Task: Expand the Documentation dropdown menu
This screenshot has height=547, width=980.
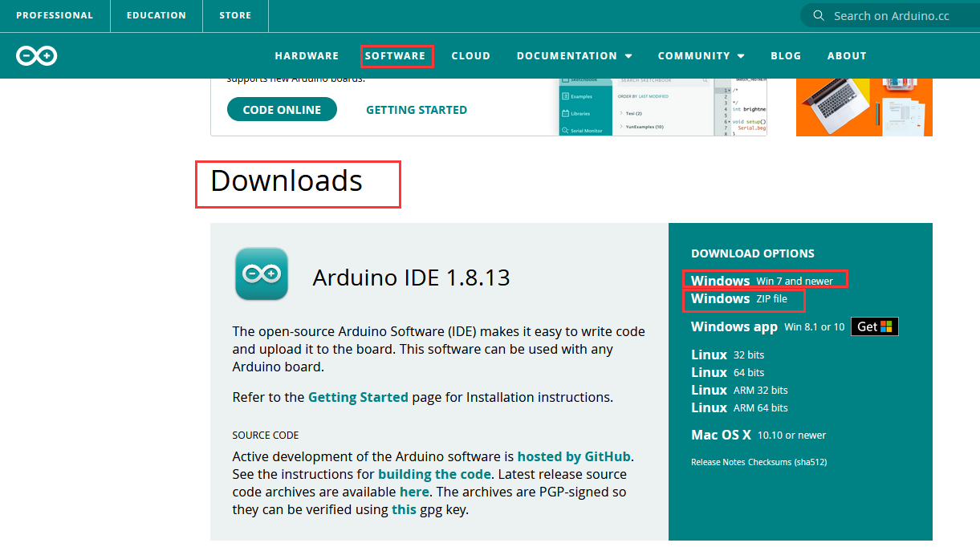Action: [574, 56]
